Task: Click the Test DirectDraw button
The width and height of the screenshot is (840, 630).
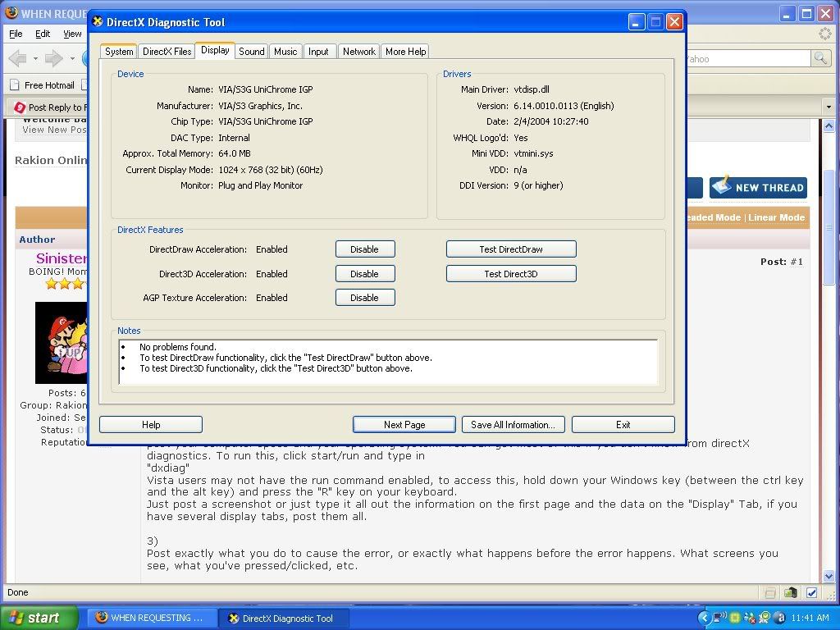Action: point(511,249)
